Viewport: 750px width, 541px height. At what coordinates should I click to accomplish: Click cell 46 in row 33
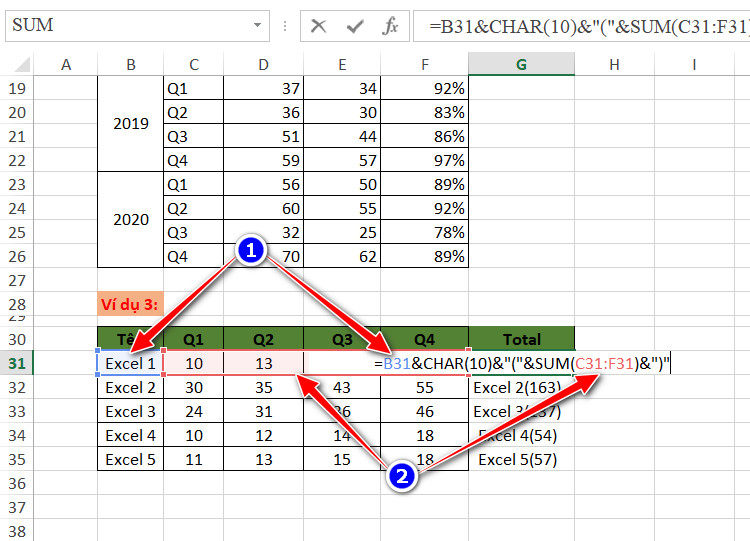(425, 411)
